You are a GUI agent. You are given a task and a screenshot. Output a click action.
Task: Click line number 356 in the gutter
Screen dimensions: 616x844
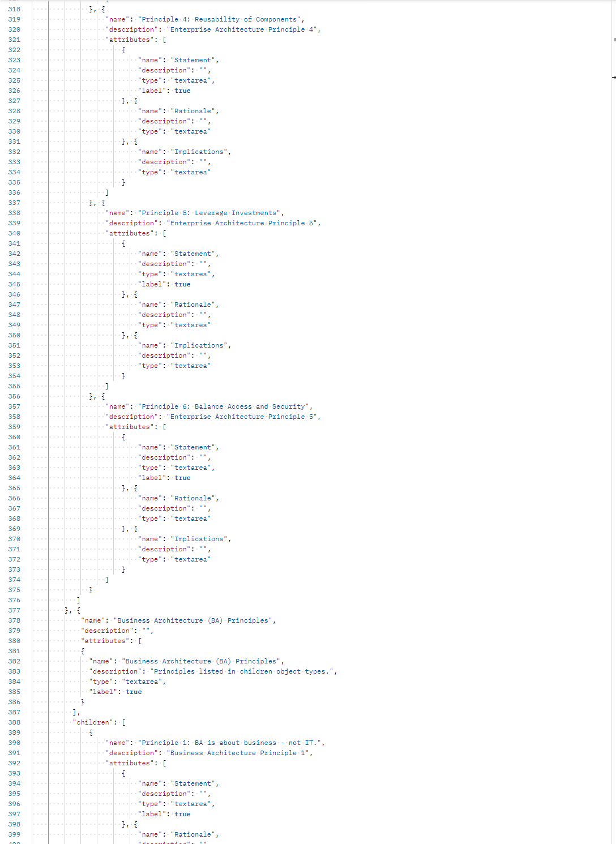[x=14, y=396]
